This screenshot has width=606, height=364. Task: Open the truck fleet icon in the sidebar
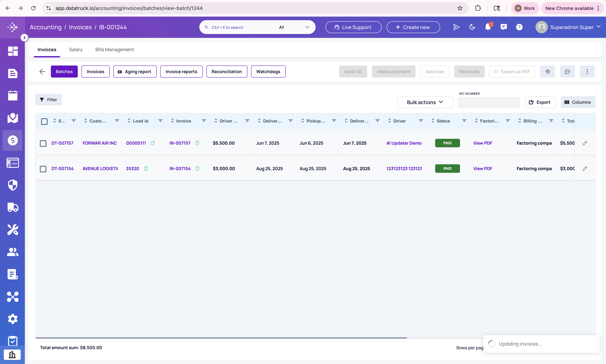13,207
